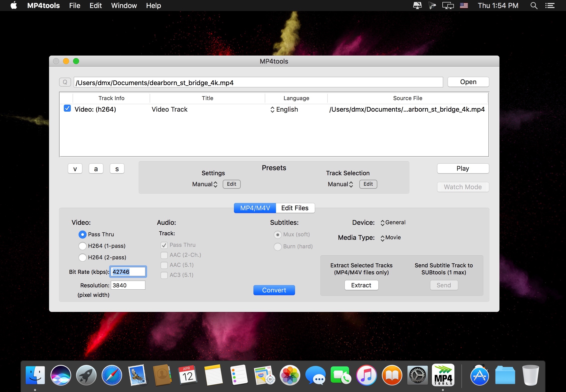Enable AAC (5.1) audio checkbox

(164, 265)
